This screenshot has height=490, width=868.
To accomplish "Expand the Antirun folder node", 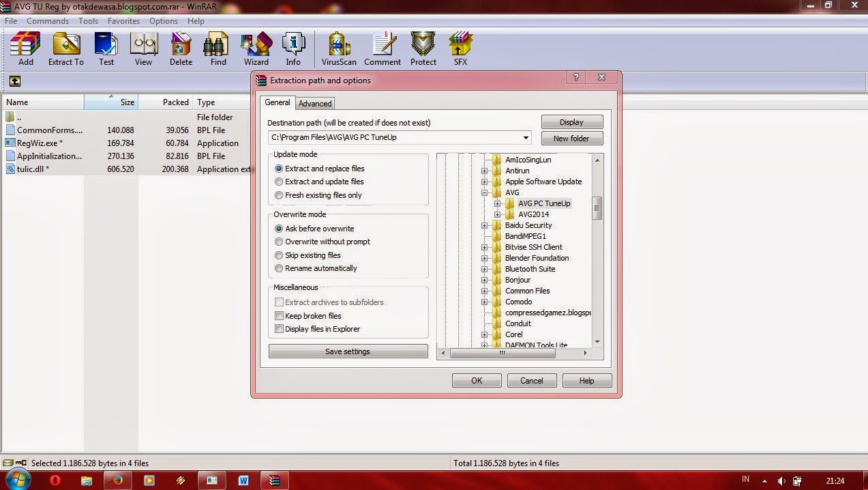I will tap(484, 171).
